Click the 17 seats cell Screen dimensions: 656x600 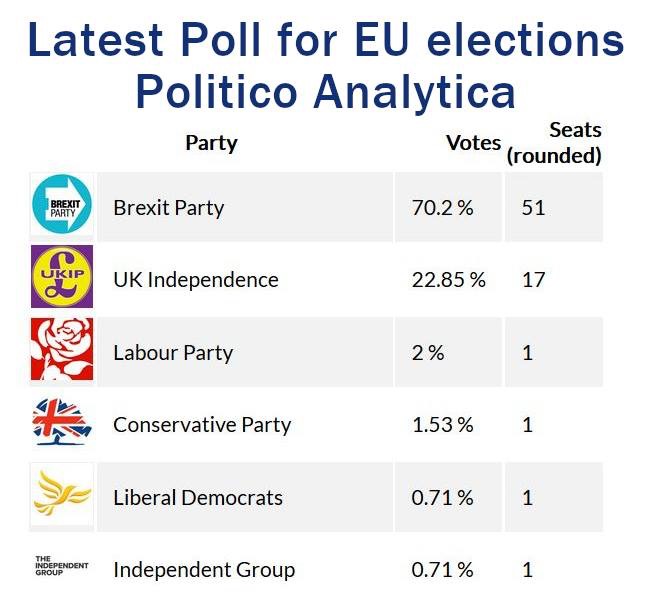click(533, 280)
